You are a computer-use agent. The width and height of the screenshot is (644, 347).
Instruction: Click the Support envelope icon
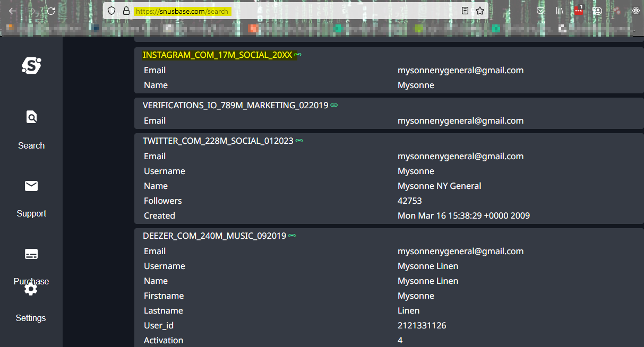click(x=31, y=186)
